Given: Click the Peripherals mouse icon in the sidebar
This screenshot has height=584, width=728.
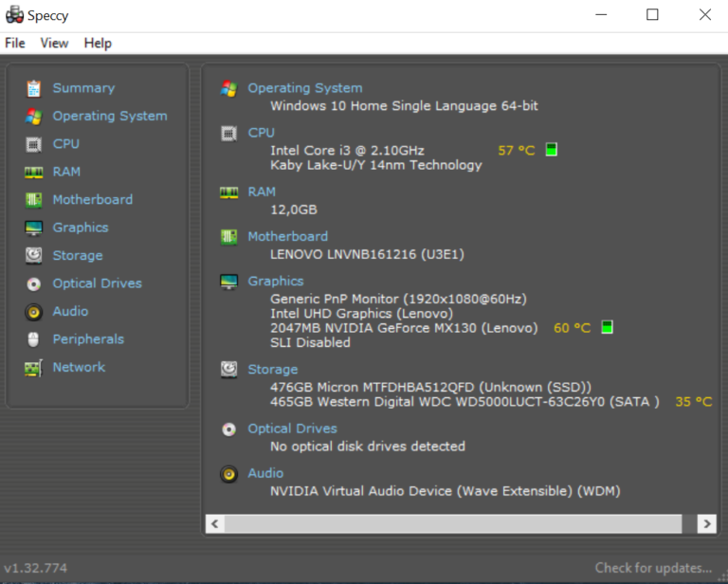Looking at the screenshot, I should pos(33,339).
